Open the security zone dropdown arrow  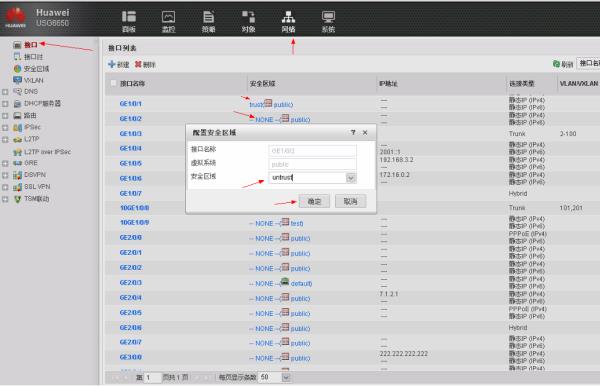click(x=351, y=178)
